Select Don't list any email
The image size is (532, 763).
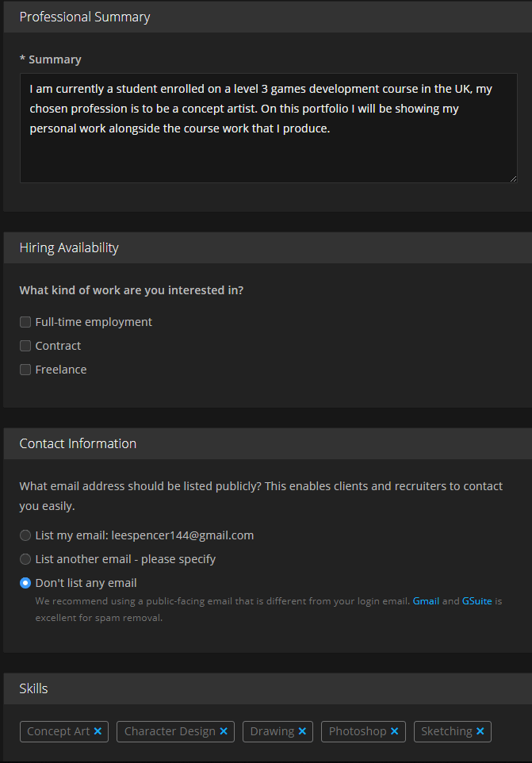click(x=25, y=583)
